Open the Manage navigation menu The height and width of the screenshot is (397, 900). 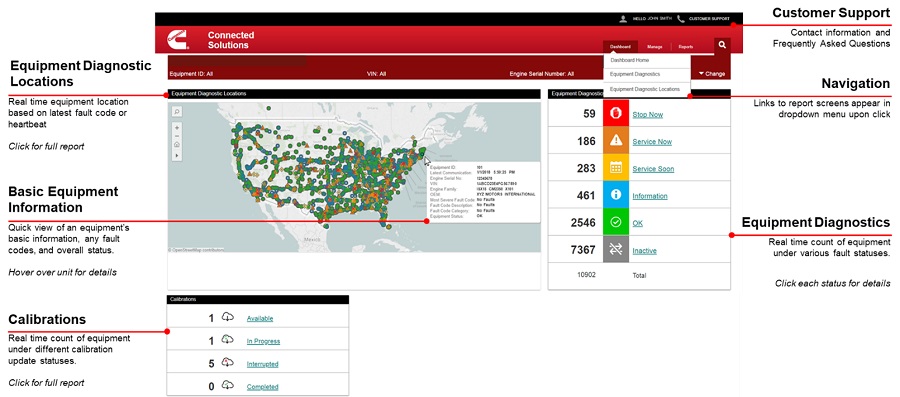(x=655, y=47)
